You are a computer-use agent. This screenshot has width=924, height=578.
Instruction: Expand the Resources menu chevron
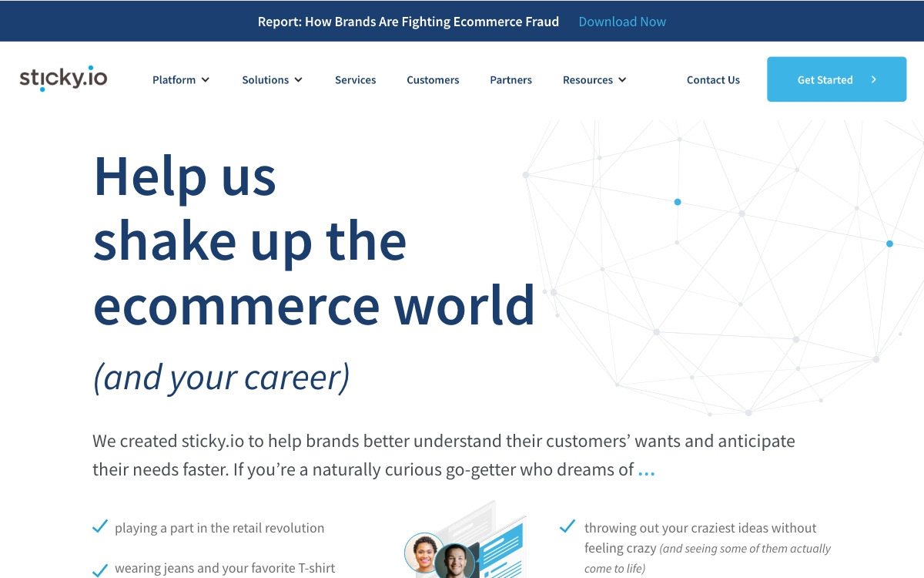[x=622, y=80]
